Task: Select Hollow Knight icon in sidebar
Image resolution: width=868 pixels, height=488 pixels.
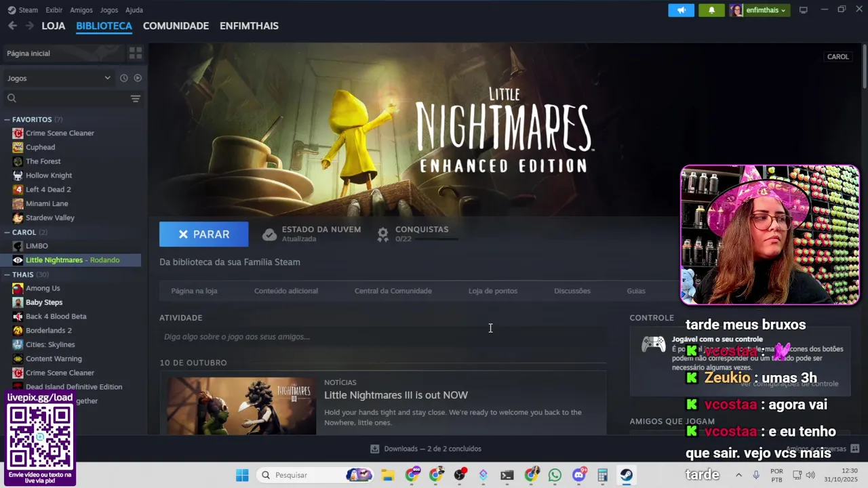Action: [x=18, y=176]
